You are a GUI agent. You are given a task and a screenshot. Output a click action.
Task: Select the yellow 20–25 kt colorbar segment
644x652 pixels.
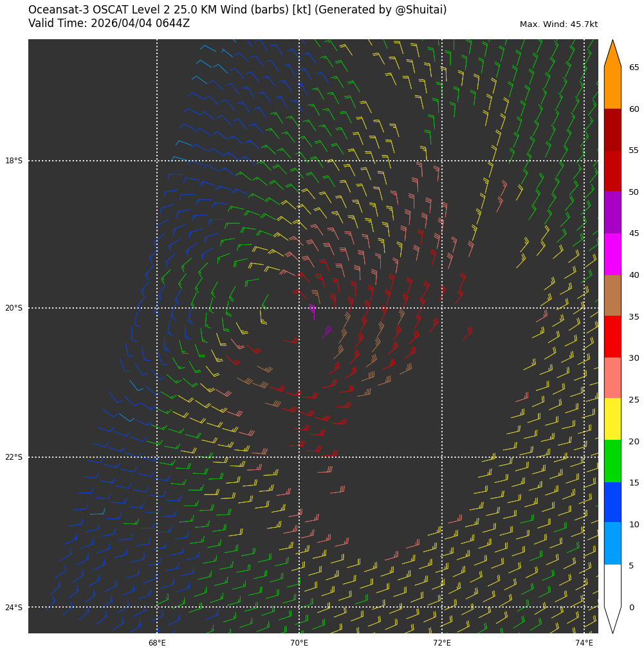pyautogui.click(x=612, y=419)
